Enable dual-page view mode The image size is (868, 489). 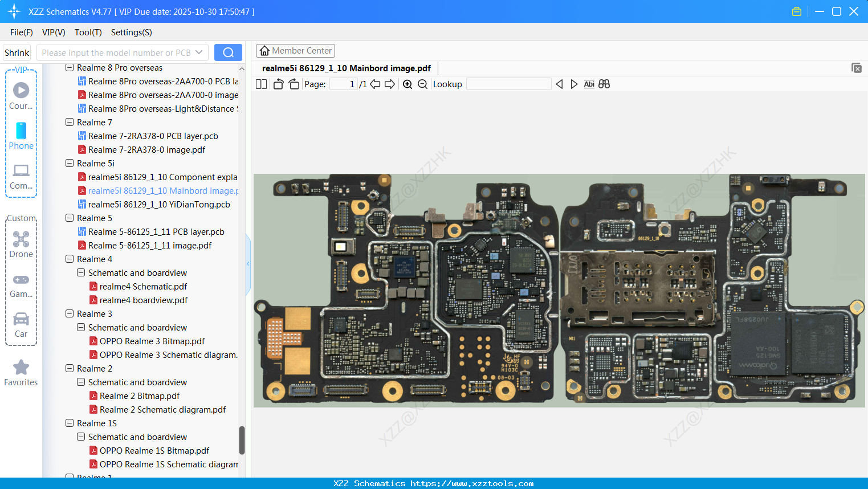click(x=261, y=84)
